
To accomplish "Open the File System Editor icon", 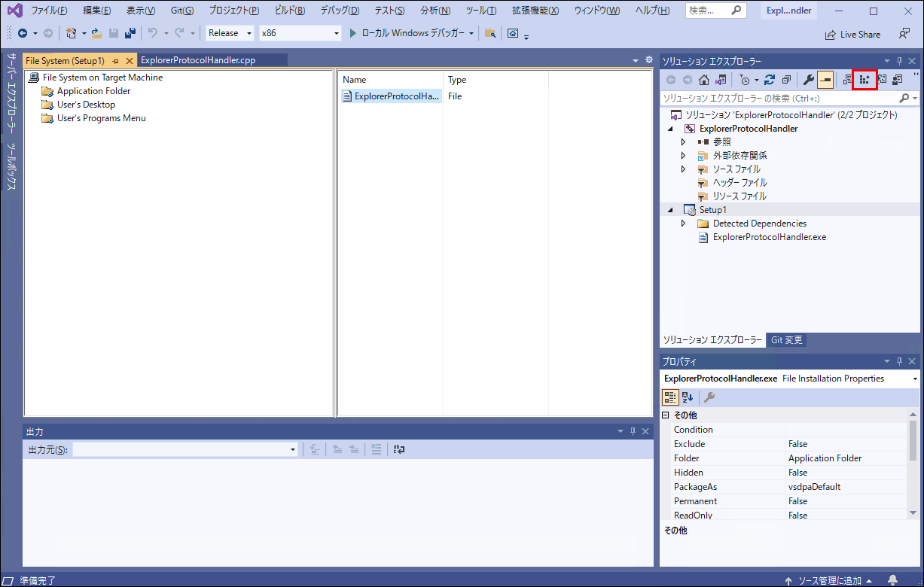I will (x=848, y=79).
